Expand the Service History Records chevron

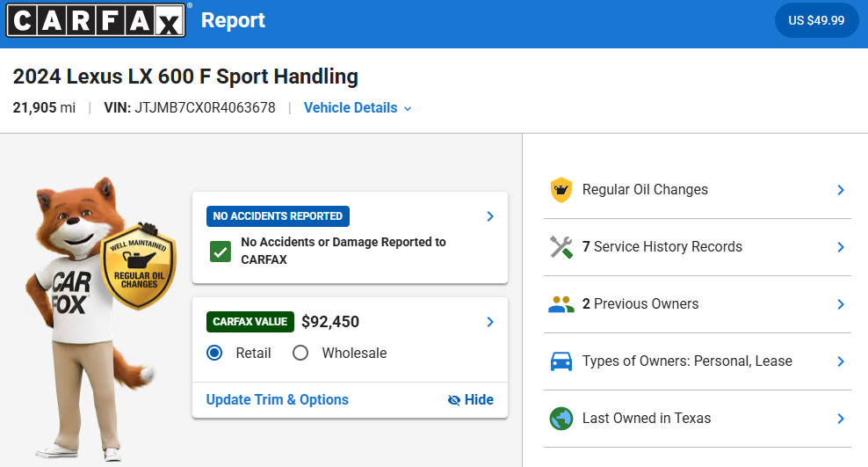[841, 247]
